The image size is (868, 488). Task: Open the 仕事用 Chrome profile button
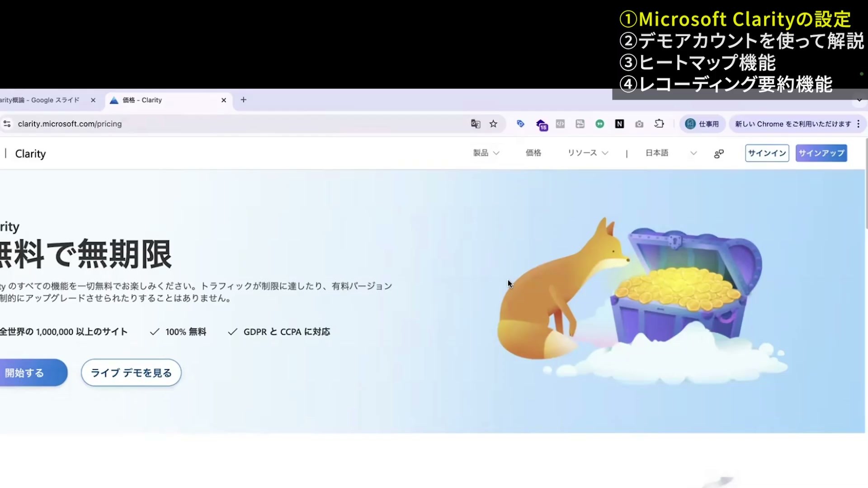point(702,124)
